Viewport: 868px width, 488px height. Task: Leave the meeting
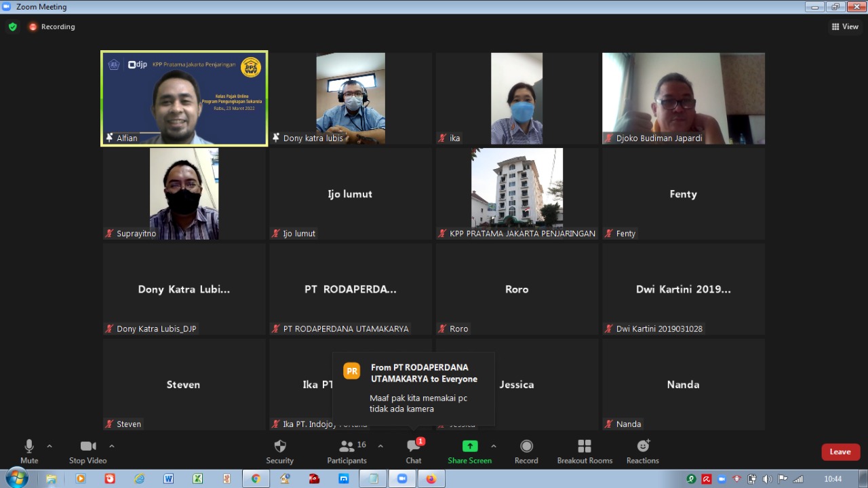coord(840,452)
